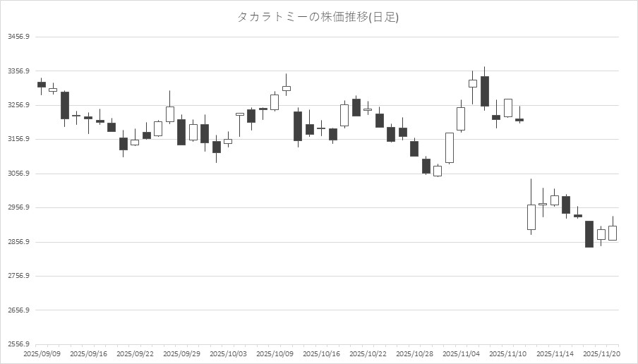Select the 2025/11/04 date label
Image resolution: width=638 pixels, height=364 pixels.
[x=461, y=353]
